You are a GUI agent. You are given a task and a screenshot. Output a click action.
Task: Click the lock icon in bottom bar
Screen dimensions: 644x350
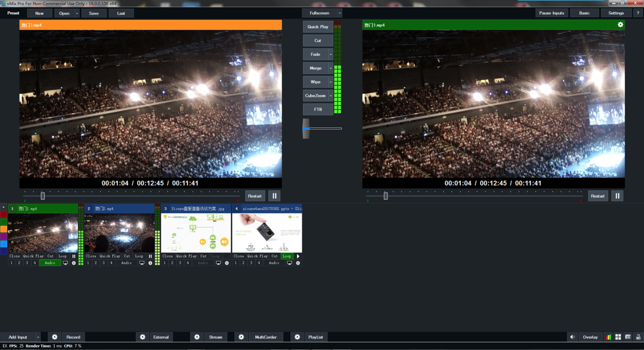[638, 337]
